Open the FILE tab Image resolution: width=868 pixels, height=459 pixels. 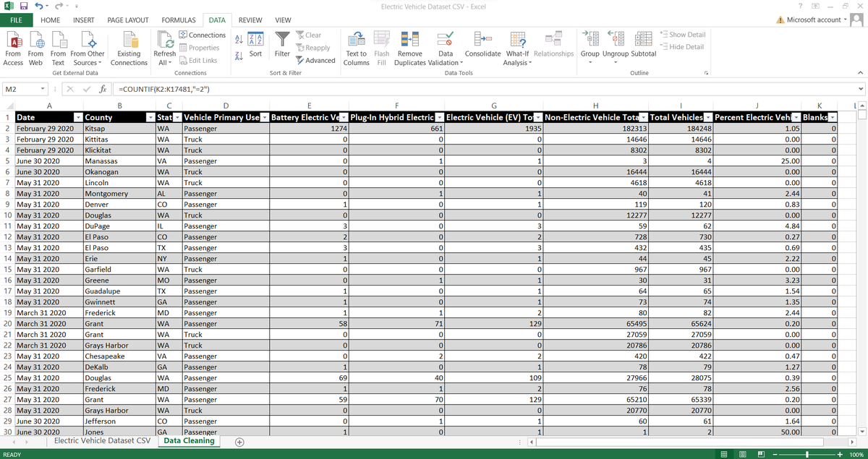16,20
